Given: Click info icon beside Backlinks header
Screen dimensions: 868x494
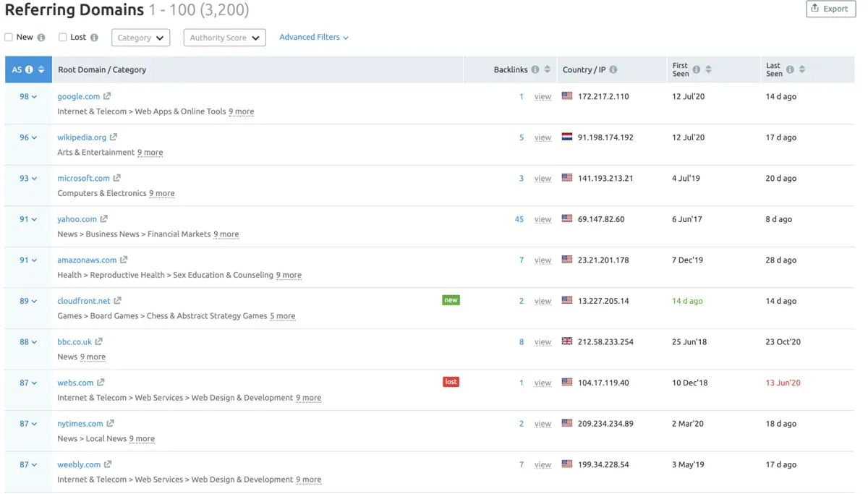Looking at the screenshot, I should (535, 69).
